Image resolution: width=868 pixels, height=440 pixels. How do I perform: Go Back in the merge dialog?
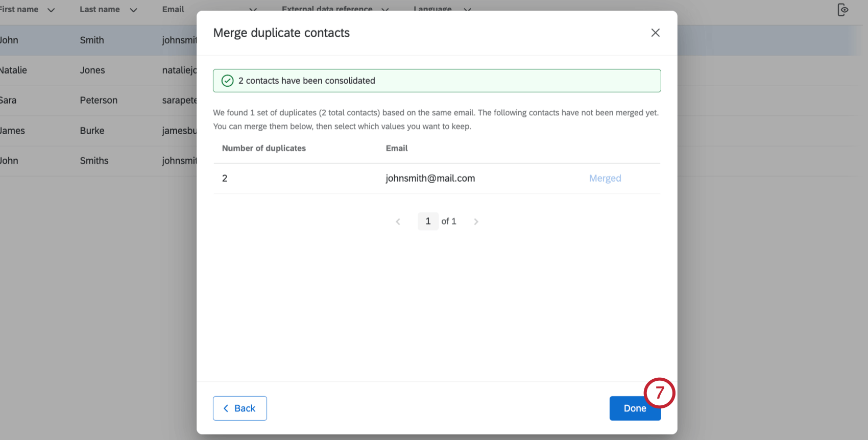point(240,408)
